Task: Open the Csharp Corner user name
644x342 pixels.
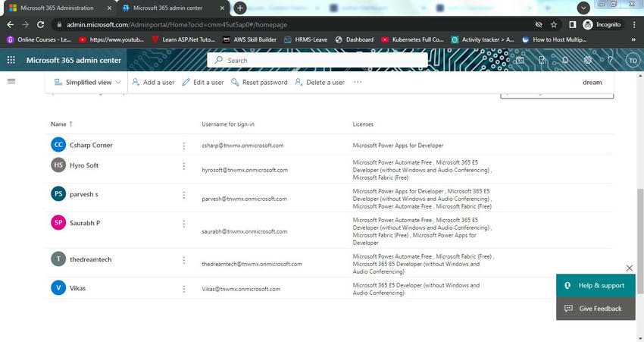Action: point(91,145)
